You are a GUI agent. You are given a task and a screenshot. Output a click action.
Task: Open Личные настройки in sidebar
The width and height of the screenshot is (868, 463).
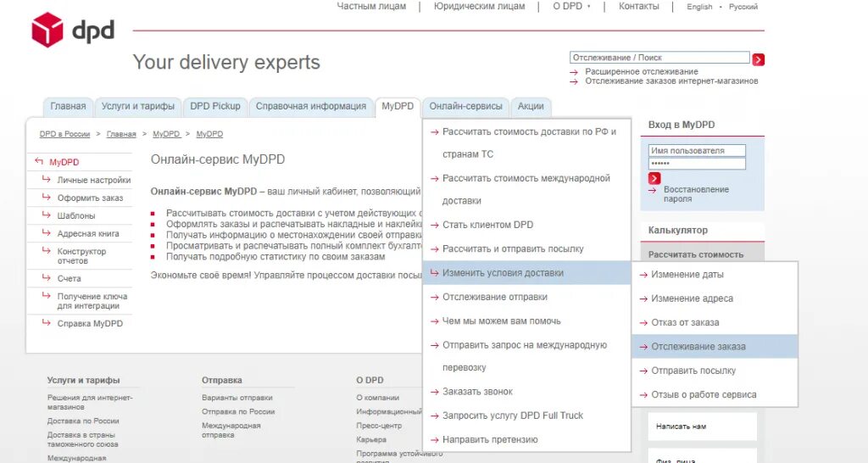pos(94,180)
